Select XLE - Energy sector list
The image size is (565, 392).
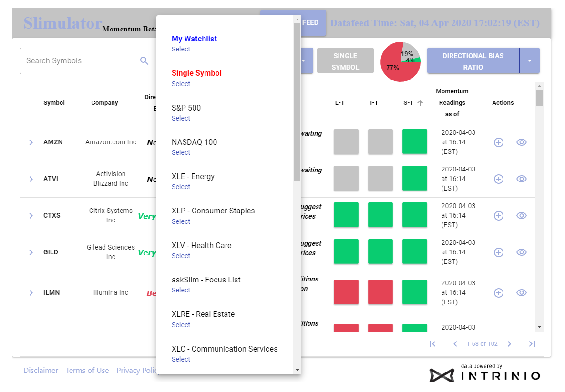[x=181, y=187]
